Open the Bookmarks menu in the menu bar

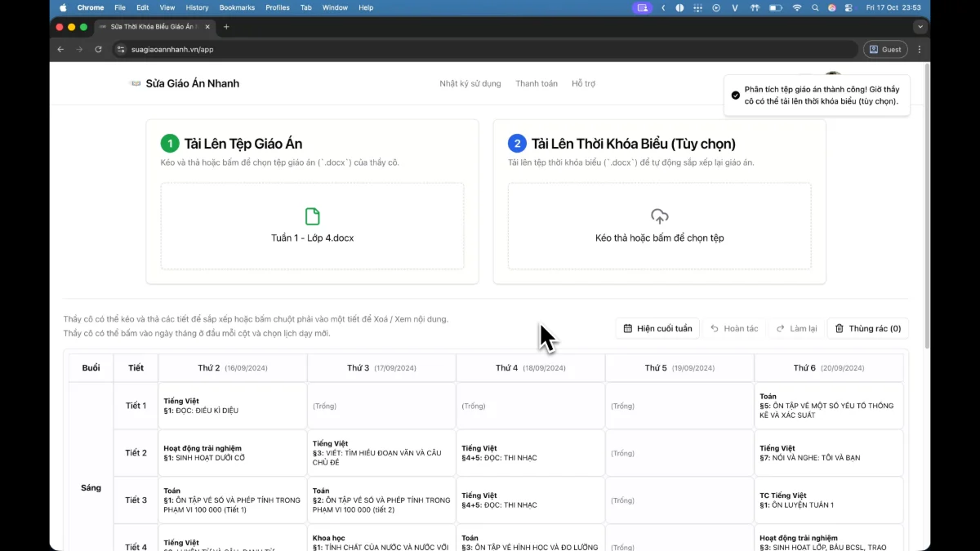coord(237,7)
